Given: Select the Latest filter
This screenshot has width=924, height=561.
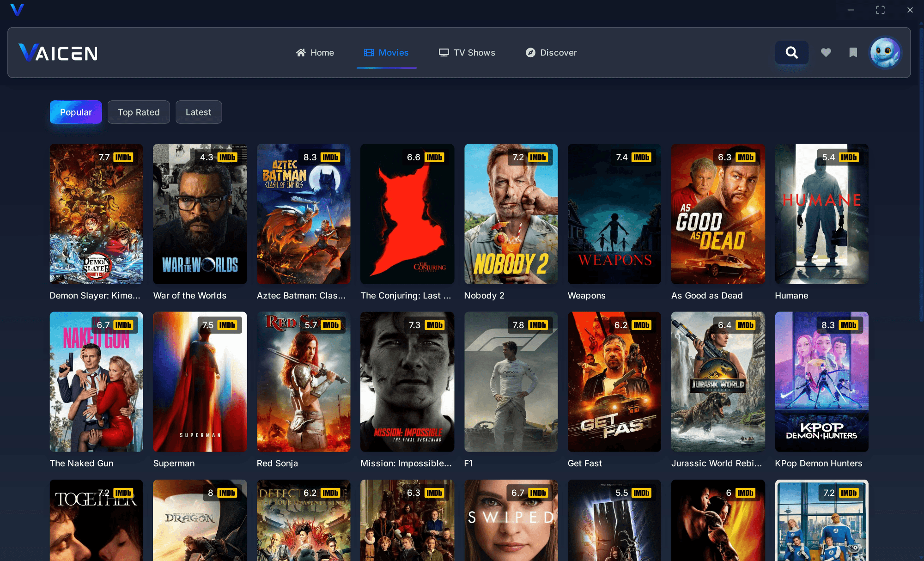Looking at the screenshot, I should (198, 112).
